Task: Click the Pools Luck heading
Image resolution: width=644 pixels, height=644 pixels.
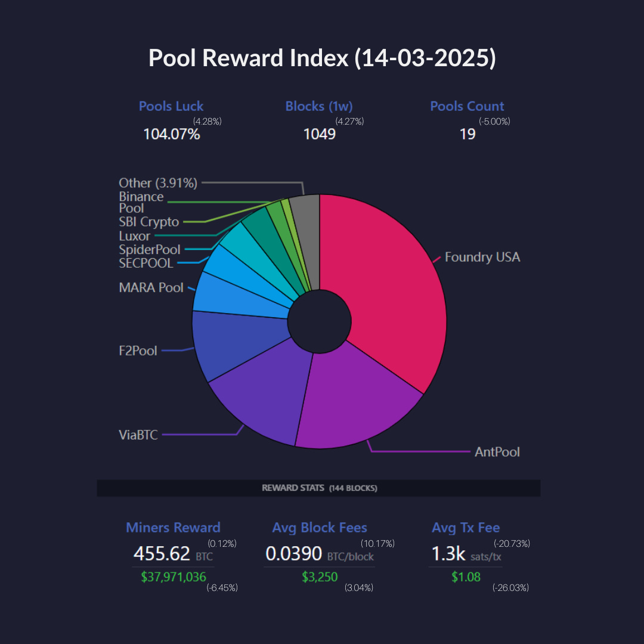Action: coord(171,106)
